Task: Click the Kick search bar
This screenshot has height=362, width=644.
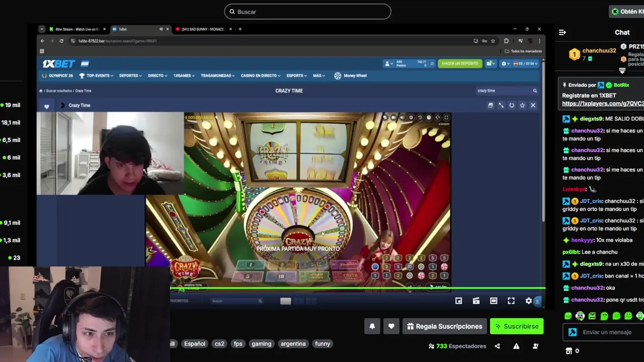Action: tap(307, 12)
